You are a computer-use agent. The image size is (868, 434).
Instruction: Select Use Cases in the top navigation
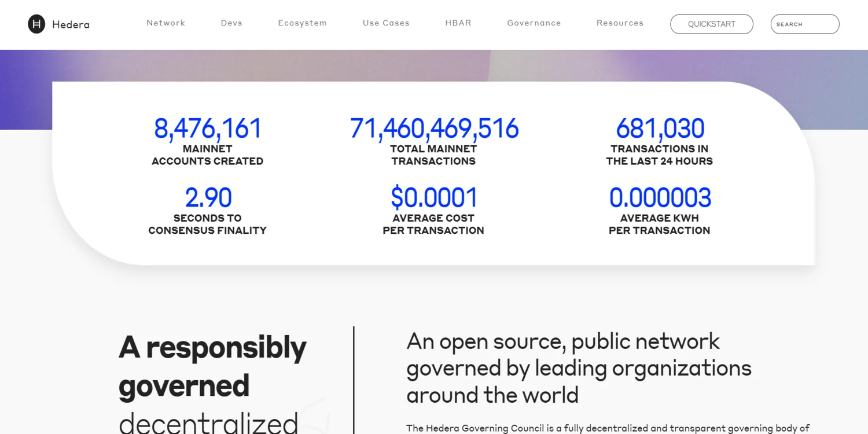386,23
